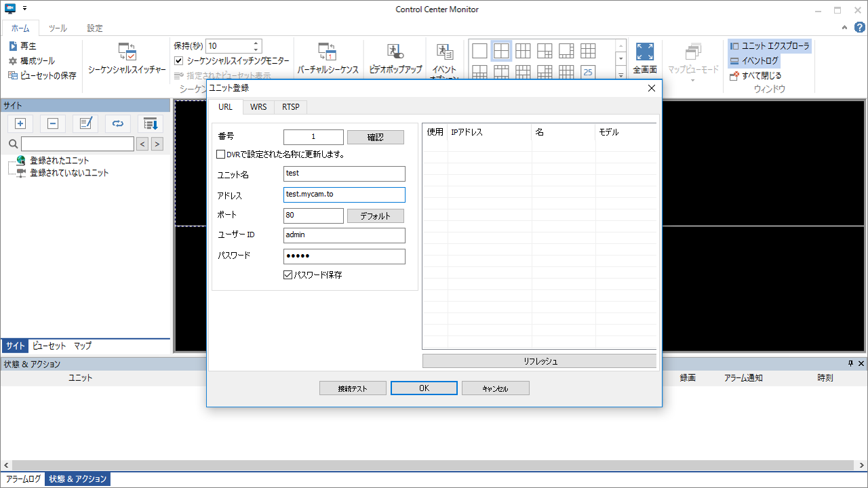
Task: Open the イベント options button
Action: pyautogui.click(x=444, y=61)
